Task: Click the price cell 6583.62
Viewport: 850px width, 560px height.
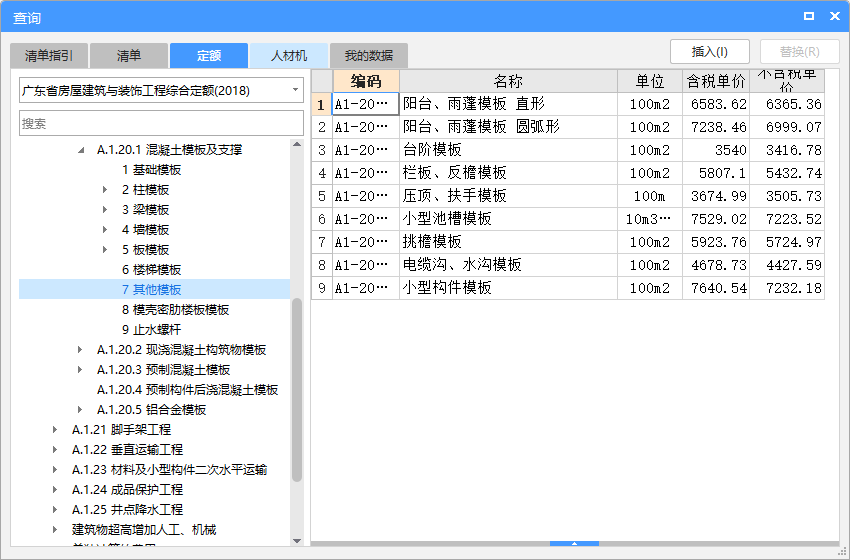Action: coord(716,104)
